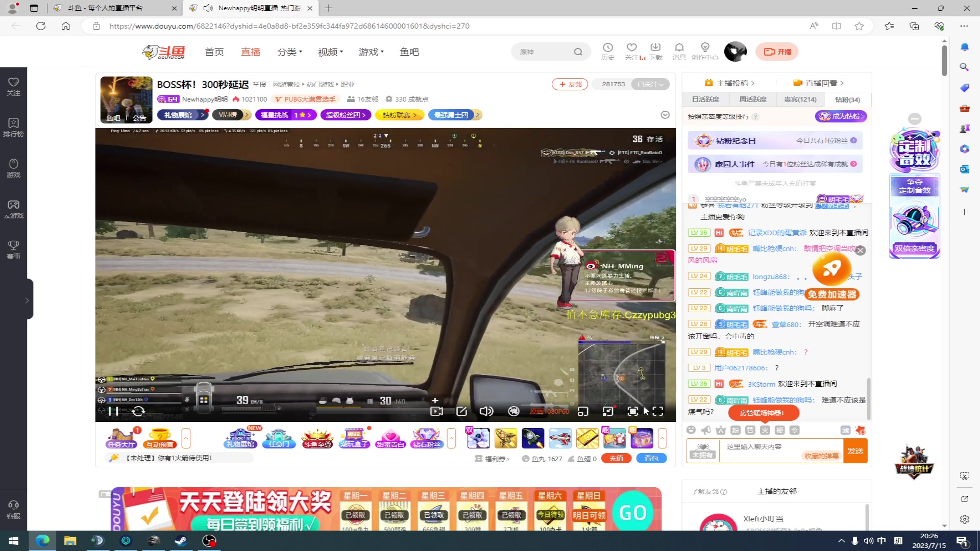
Task: Enter full screen mode in player
Action: (x=658, y=411)
